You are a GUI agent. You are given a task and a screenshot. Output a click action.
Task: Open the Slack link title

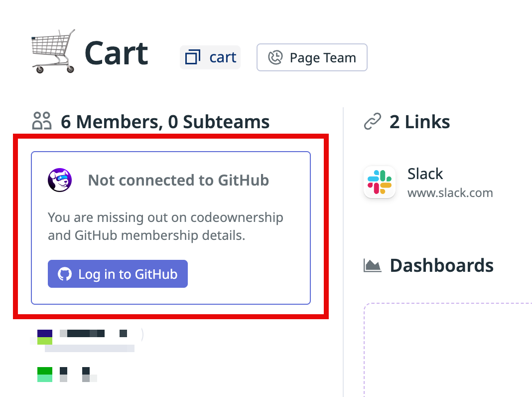point(425,174)
